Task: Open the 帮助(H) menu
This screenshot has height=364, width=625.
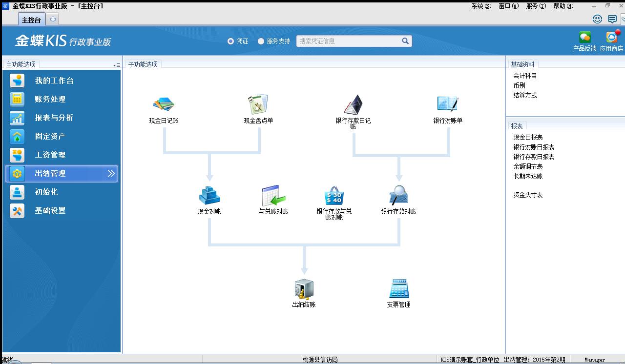Action: 563,6
